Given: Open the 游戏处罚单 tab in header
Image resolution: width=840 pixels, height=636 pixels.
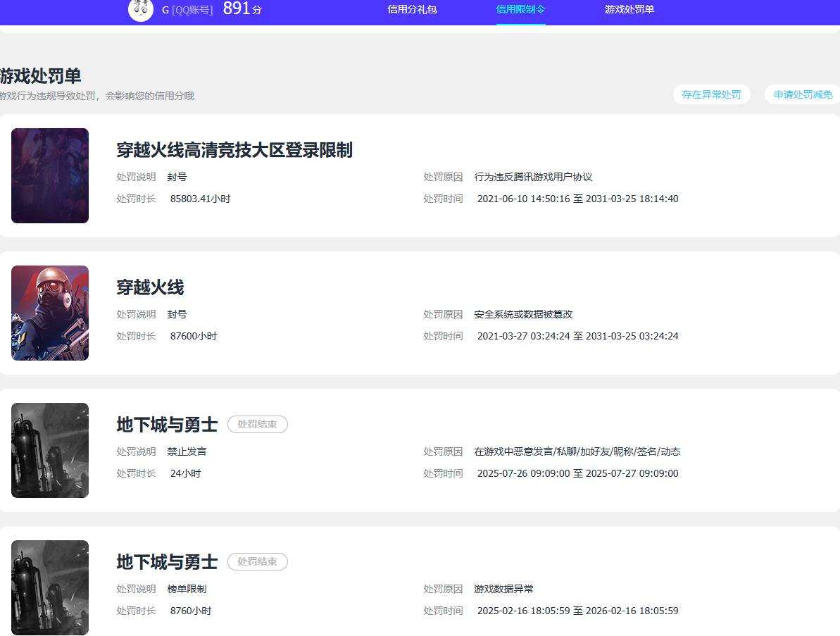Looking at the screenshot, I should point(629,9).
